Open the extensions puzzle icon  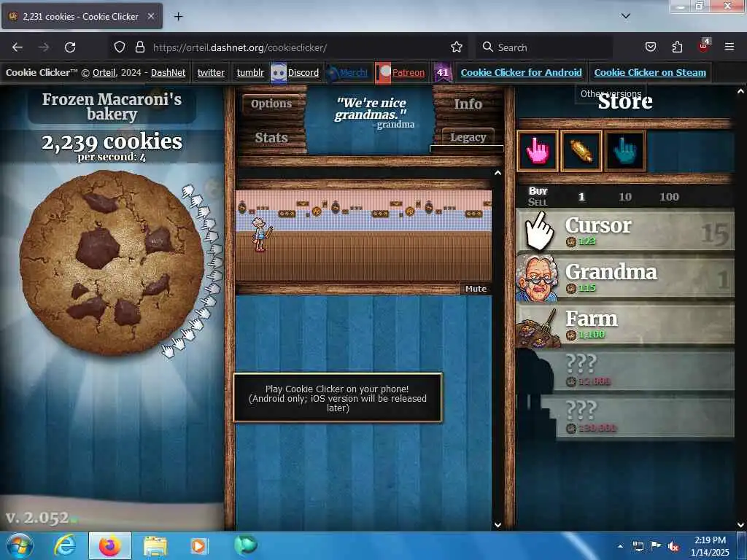click(677, 47)
